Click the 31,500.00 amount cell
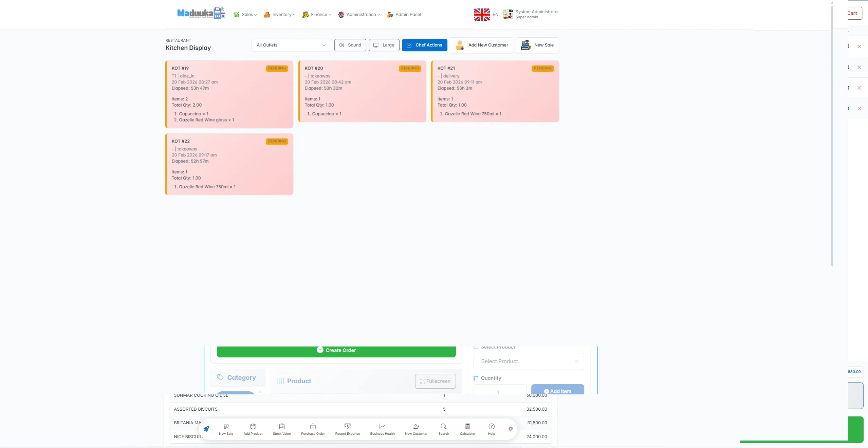This screenshot has width=868, height=448. (x=537, y=423)
